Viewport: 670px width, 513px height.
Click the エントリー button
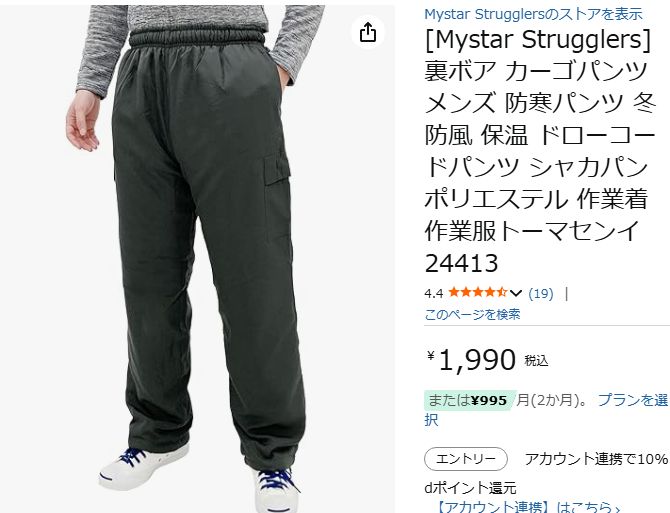point(466,459)
